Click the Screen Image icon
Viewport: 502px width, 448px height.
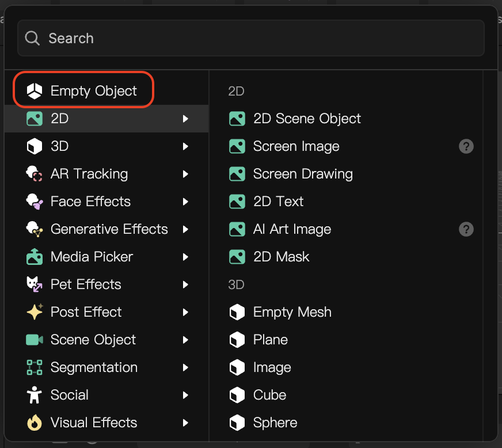237,146
